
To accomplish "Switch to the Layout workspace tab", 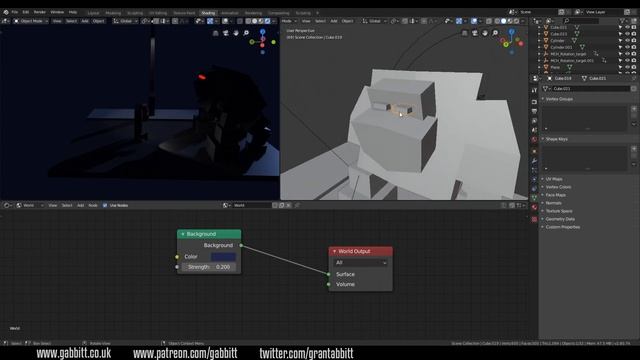I will (x=93, y=13).
